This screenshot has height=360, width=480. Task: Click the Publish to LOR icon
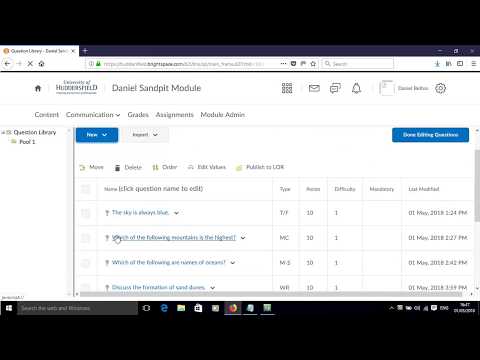[239, 167]
